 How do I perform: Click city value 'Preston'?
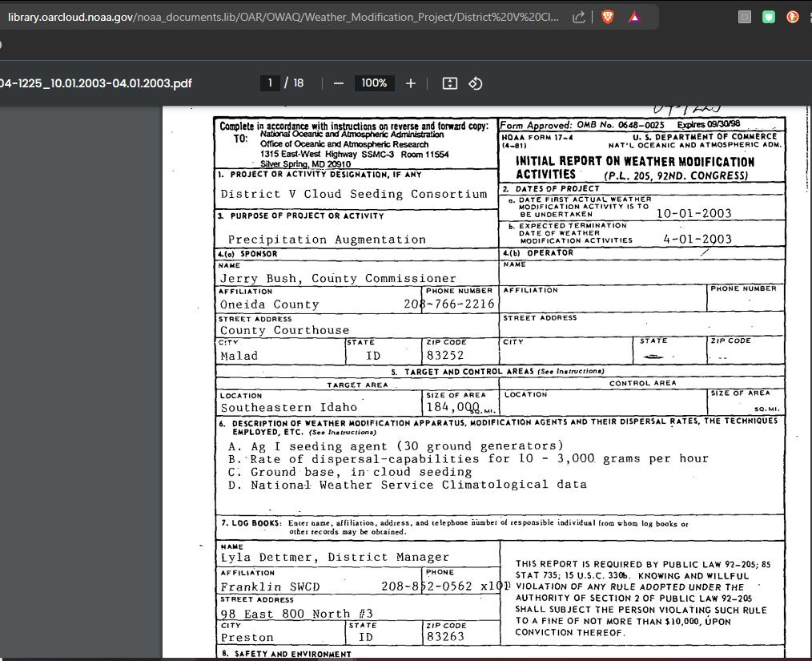click(247, 638)
